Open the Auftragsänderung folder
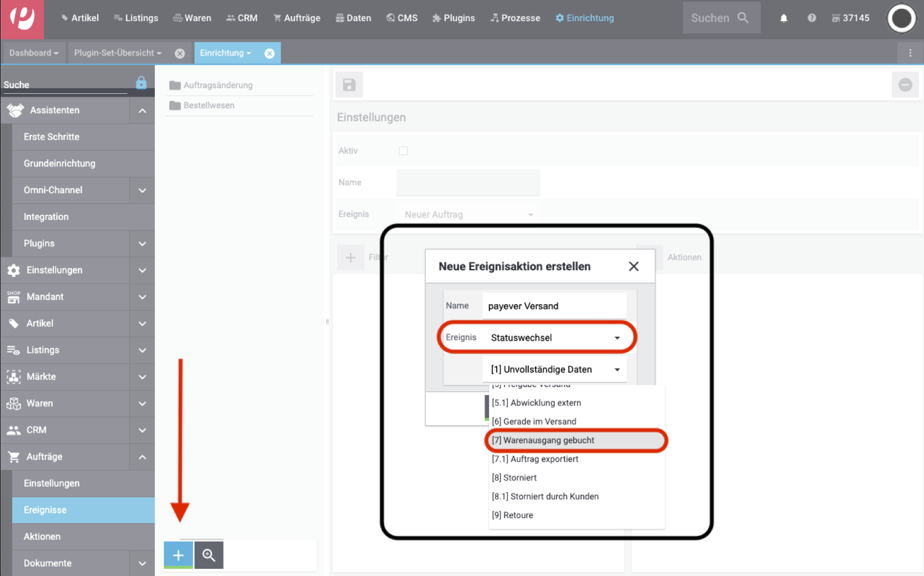924x576 pixels. click(x=211, y=85)
